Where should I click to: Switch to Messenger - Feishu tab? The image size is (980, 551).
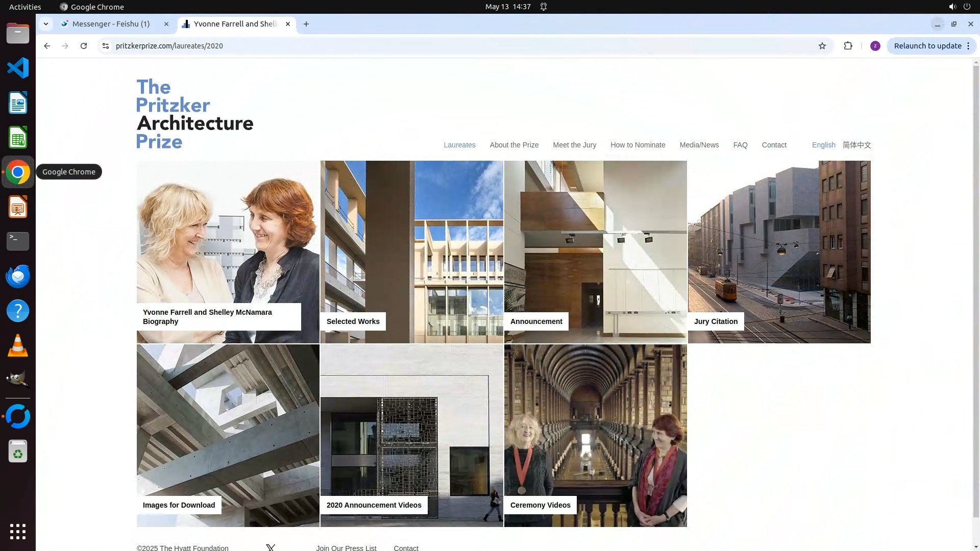111,24
